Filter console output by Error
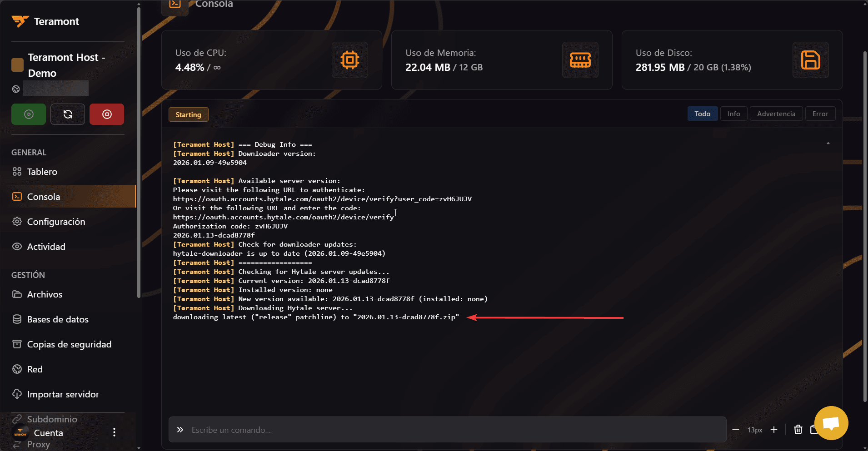The width and height of the screenshot is (868, 451). pyautogui.click(x=820, y=114)
